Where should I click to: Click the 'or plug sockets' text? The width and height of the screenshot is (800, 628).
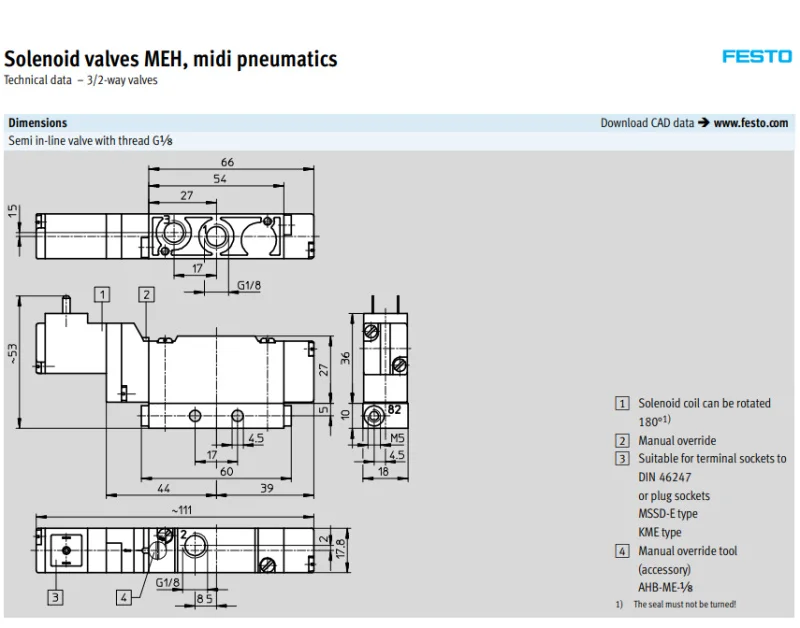[674, 496]
